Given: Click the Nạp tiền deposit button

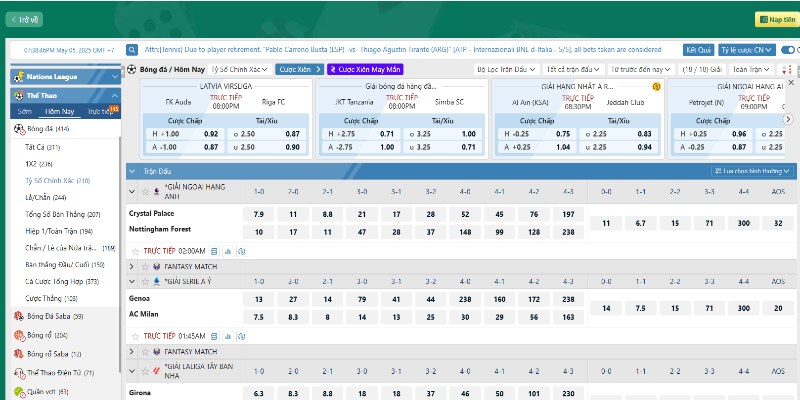Looking at the screenshot, I should [775, 18].
